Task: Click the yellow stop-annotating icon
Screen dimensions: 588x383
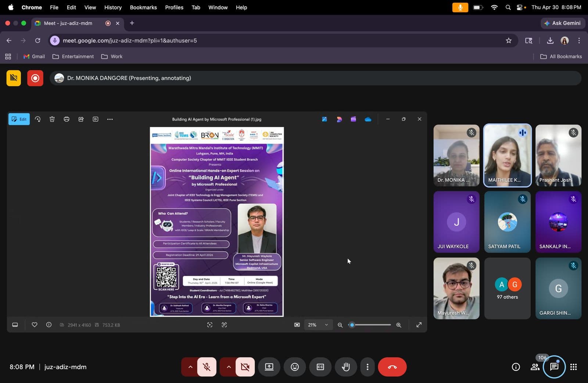Action: point(14,78)
